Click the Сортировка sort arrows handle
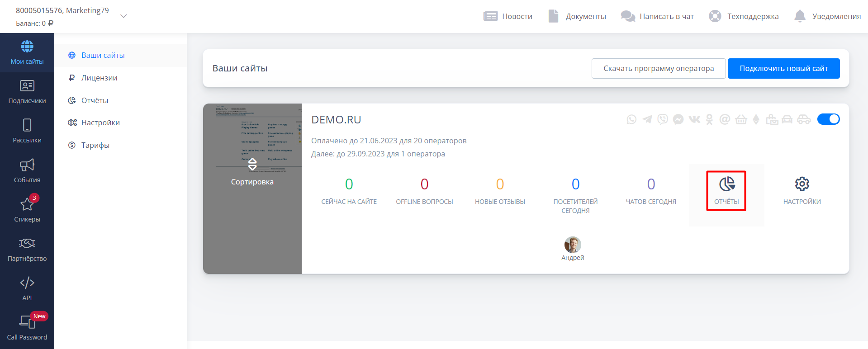 tap(252, 165)
